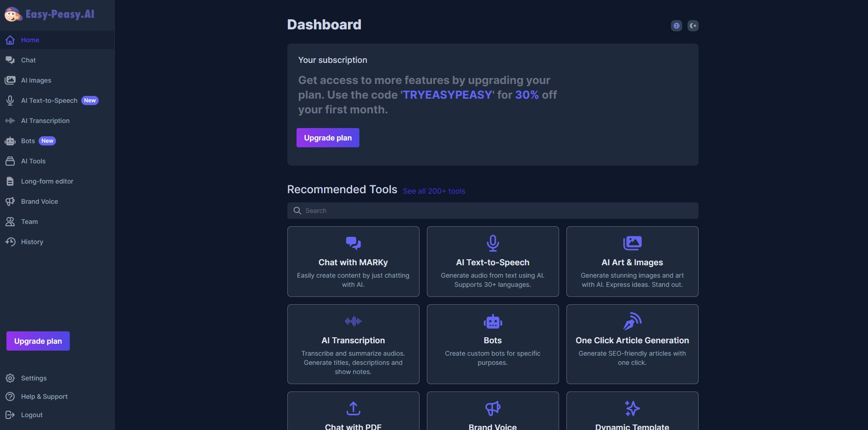Click 'Easily create content by just chatting' text
Image resolution: width=868 pixels, height=430 pixels.
coord(353,280)
